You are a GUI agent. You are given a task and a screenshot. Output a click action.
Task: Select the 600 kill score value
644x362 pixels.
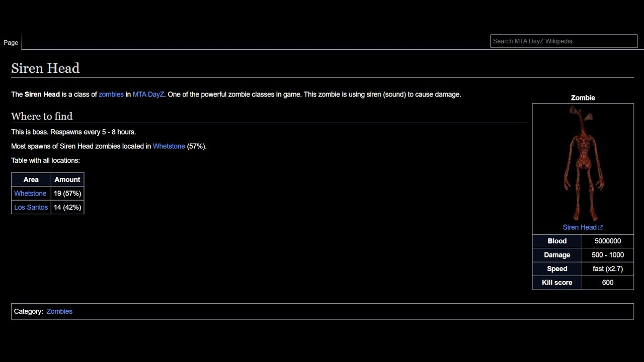coord(608,283)
